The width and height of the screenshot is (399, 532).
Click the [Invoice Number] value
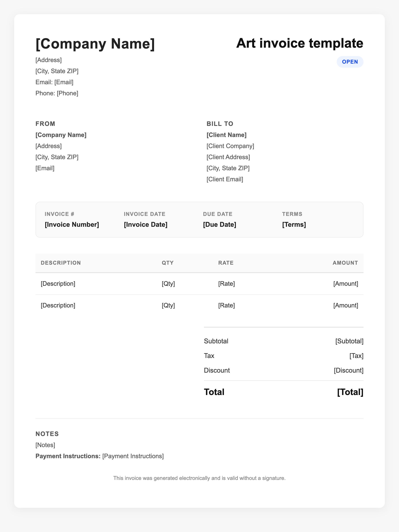(72, 224)
